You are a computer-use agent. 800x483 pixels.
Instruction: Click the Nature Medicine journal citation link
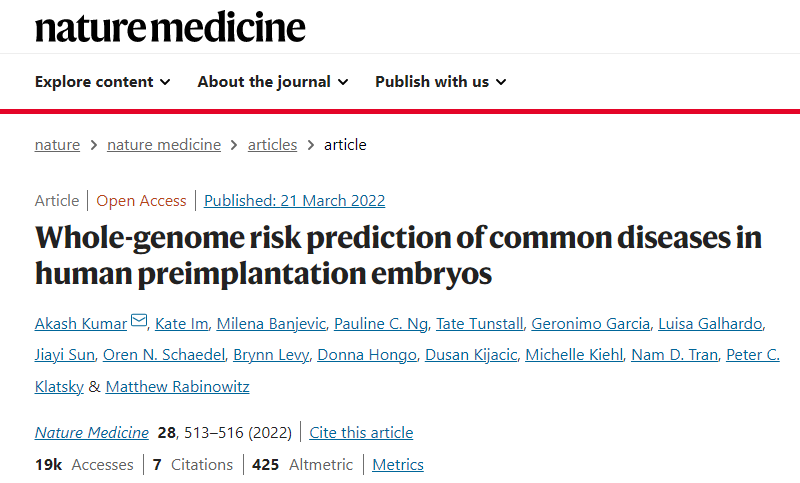click(x=92, y=433)
